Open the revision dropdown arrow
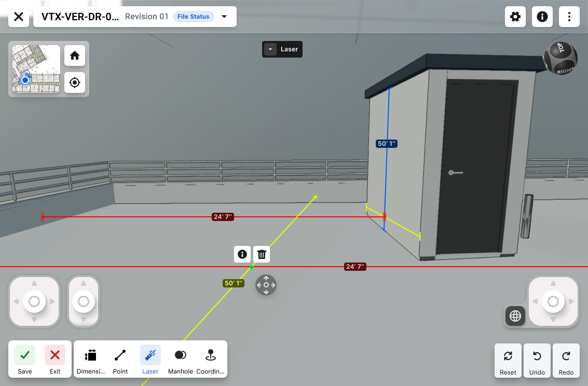Image resolution: width=588 pixels, height=386 pixels. click(x=224, y=17)
